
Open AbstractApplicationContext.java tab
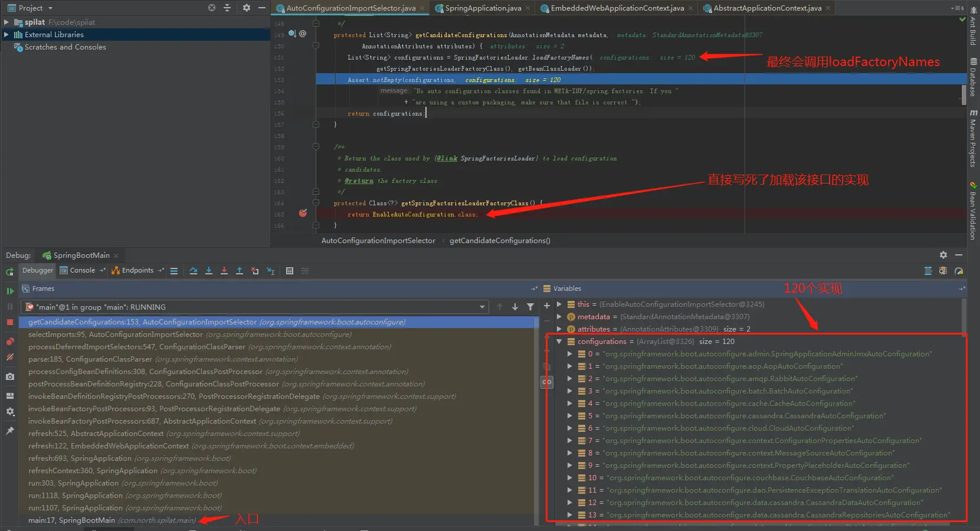point(767,8)
